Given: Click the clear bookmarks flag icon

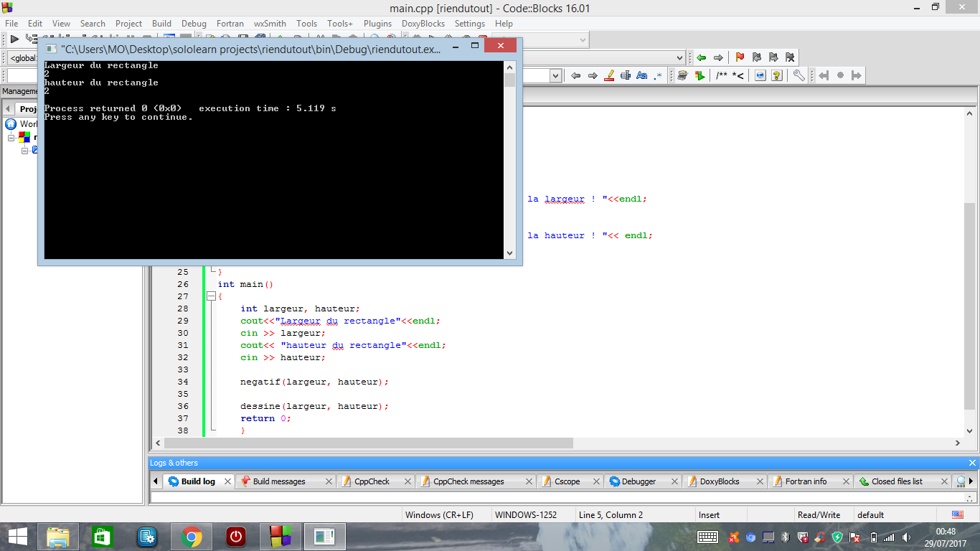Looking at the screenshot, I should (x=790, y=57).
